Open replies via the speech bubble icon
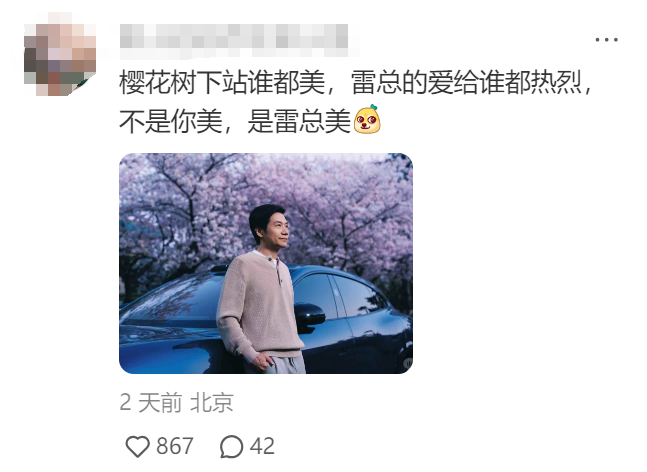647x472 pixels. (231, 446)
